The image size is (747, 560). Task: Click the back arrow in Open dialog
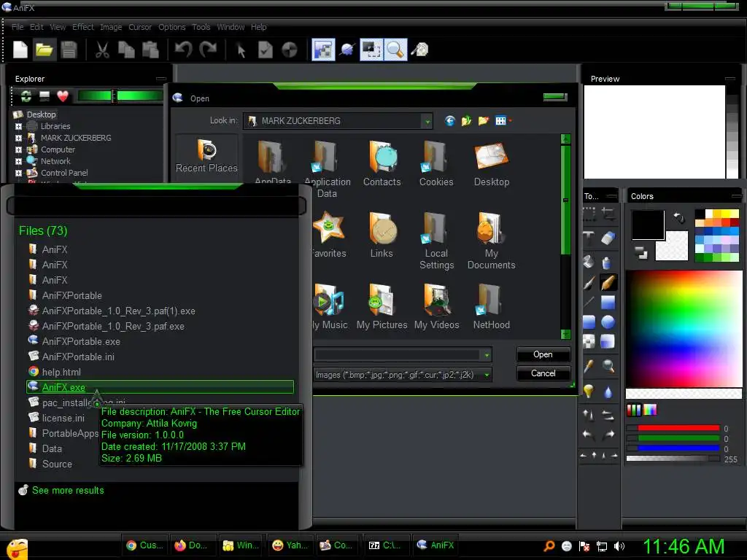[449, 121]
